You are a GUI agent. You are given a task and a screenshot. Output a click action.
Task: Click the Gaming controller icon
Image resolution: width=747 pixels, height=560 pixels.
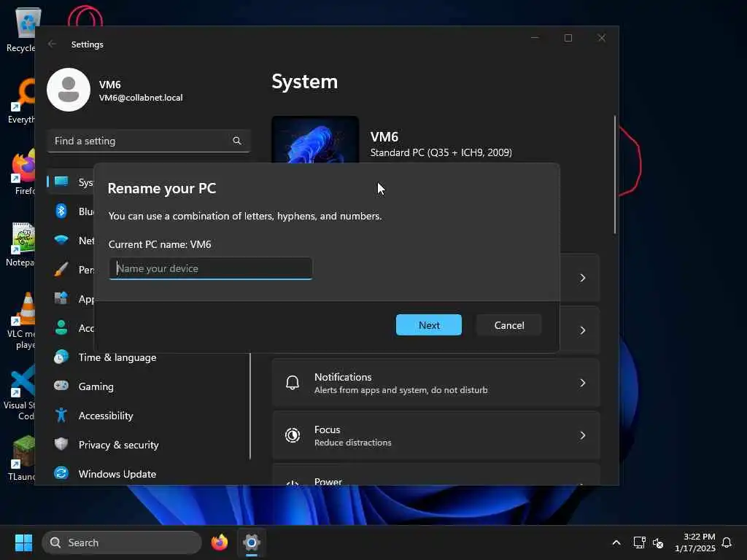point(61,385)
